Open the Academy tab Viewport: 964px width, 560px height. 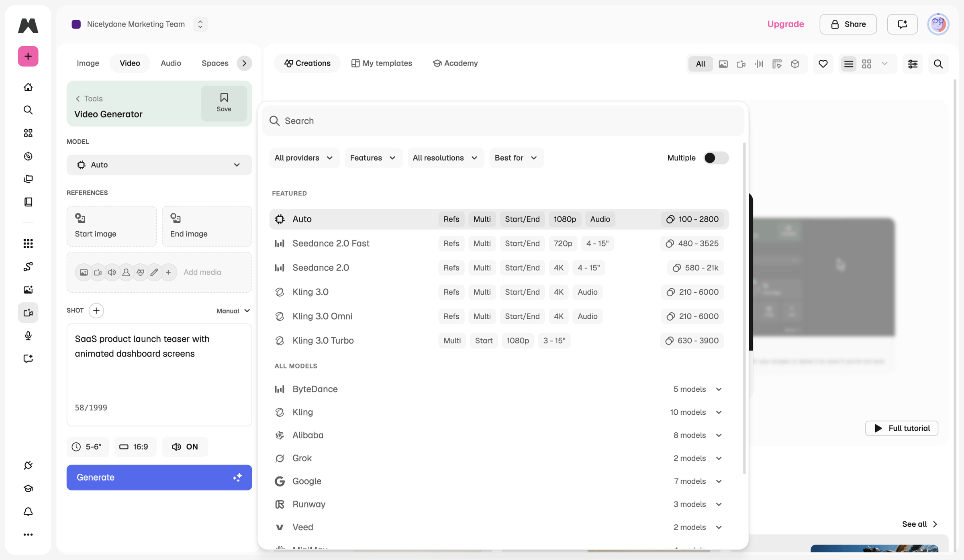[455, 63]
